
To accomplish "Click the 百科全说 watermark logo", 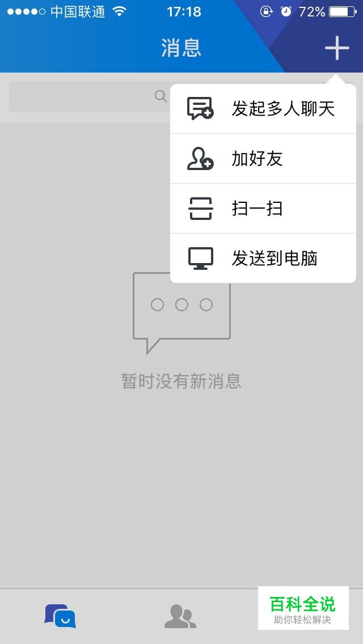I will (303, 608).
